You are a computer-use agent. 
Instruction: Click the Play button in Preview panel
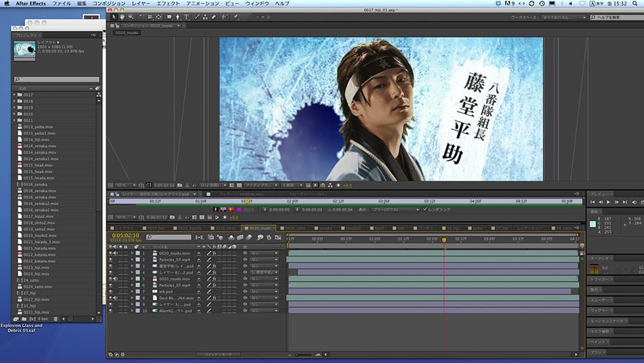[x=608, y=202]
